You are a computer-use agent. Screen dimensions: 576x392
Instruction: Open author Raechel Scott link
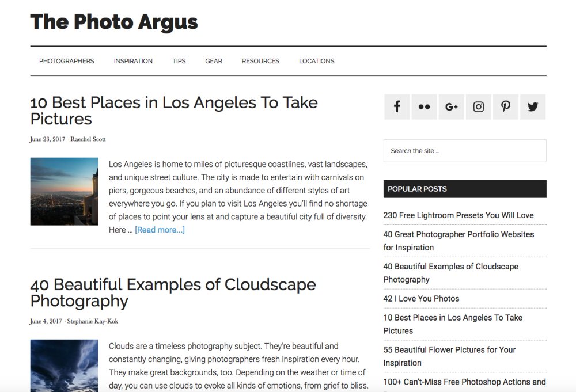click(x=88, y=139)
